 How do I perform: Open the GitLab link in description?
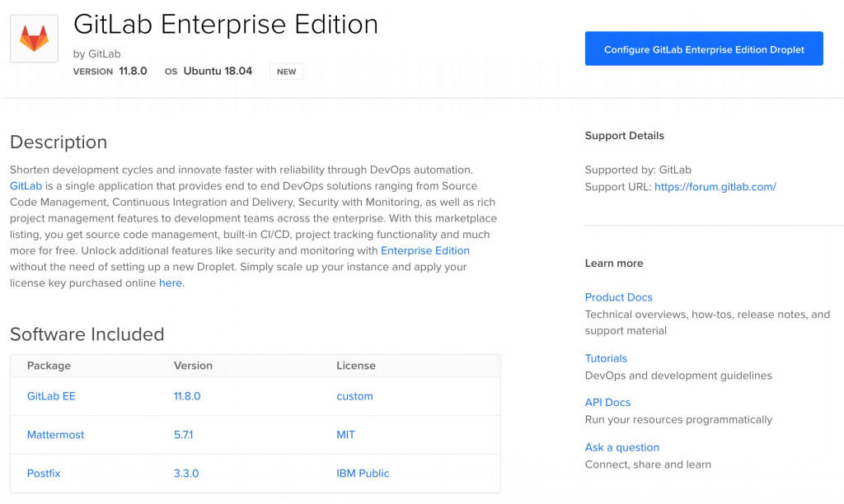pos(26,186)
